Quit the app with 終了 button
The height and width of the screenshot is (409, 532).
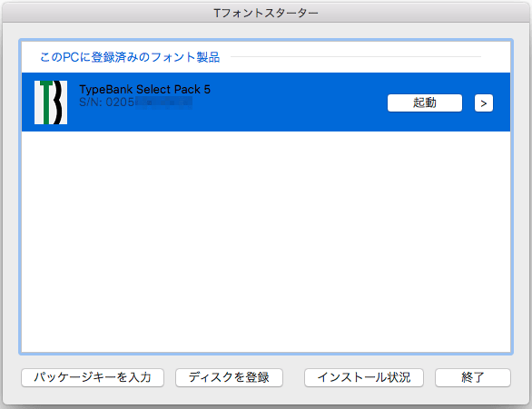[473, 377]
